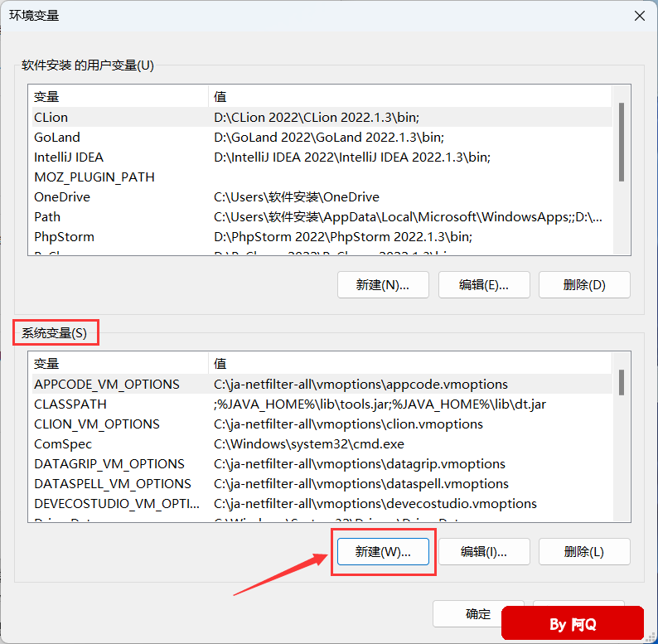Click the user variables list scrollbar thumb
Screen dimensions: 658x644
coord(622,142)
